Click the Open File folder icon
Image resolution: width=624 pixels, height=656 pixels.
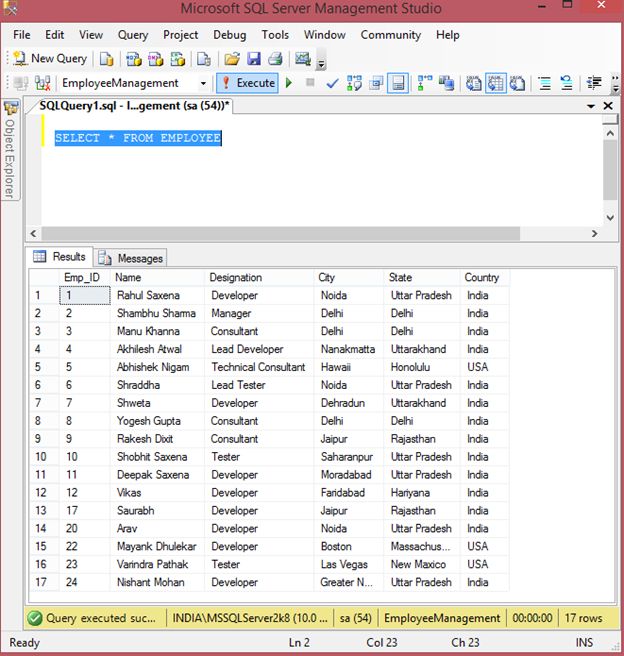point(232,59)
